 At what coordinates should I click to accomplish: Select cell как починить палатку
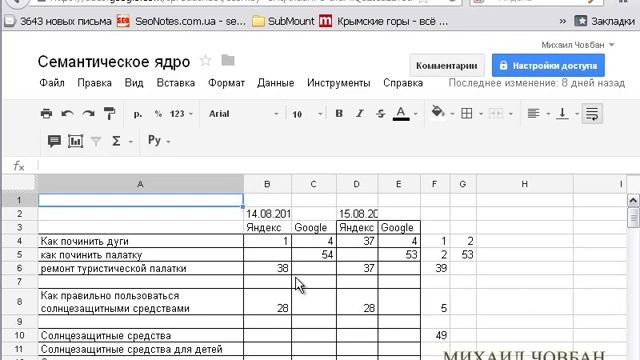click(x=140, y=255)
